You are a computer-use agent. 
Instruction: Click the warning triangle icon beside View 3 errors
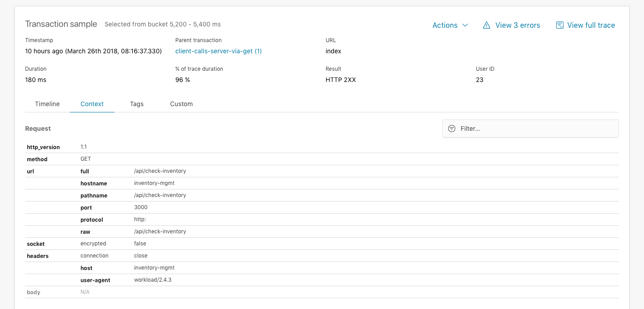point(487,25)
